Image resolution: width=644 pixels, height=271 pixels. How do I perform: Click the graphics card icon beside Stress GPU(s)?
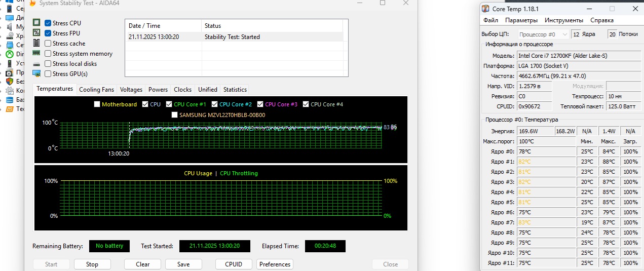coord(36,73)
